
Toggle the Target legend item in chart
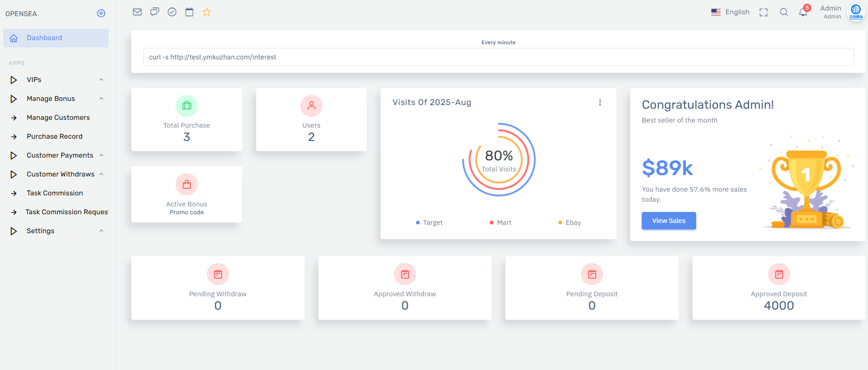click(x=429, y=223)
